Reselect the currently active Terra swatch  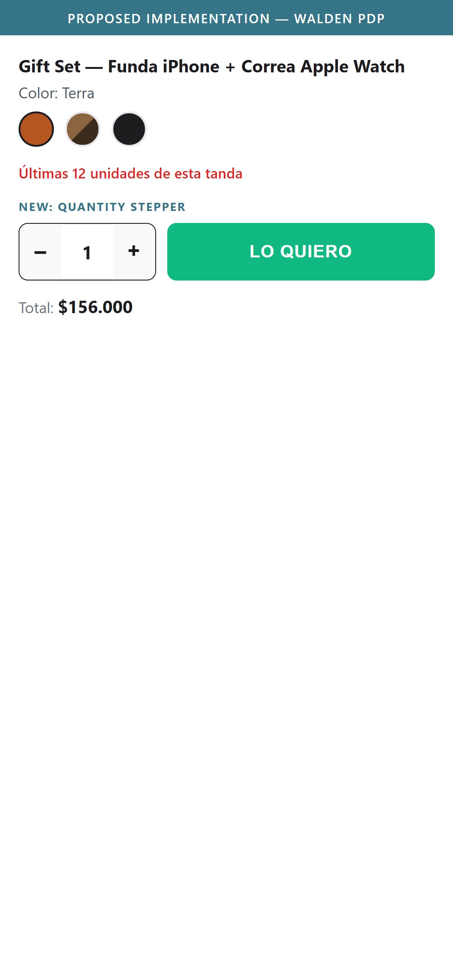(36, 129)
